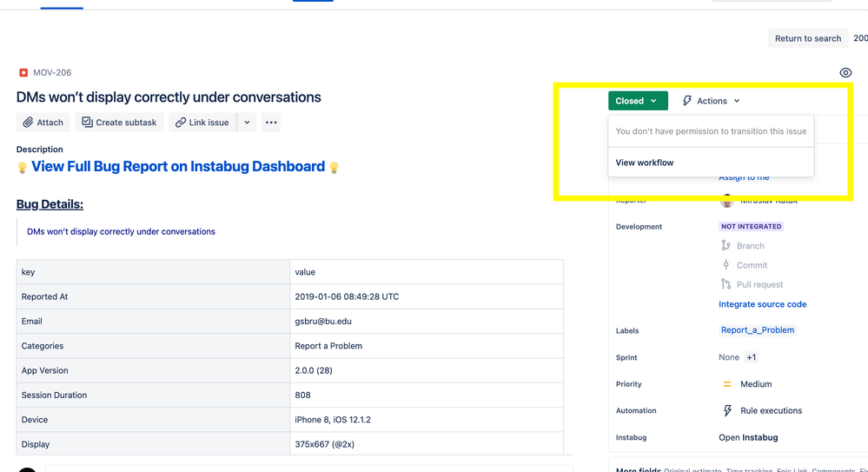The image size is (868, 472).
Task: Click the App Version value 2.0.0 (28)
Action: (x=314, y=370)
